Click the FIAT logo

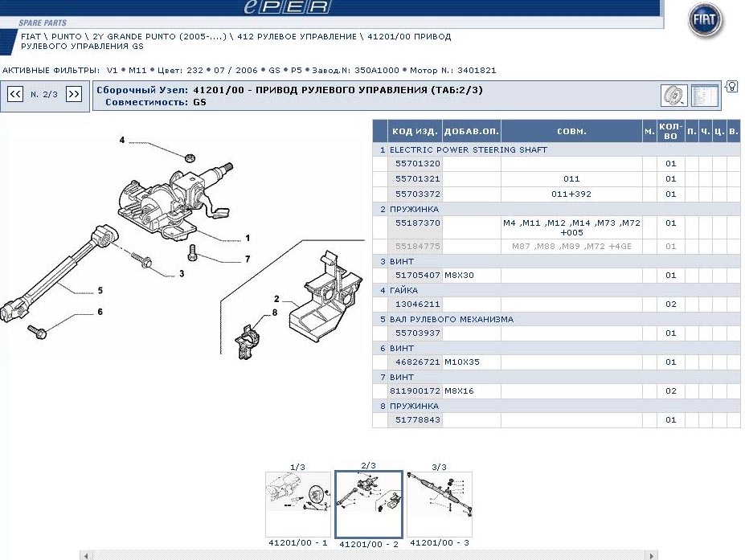pyautogui.click(x=706, y=22)
